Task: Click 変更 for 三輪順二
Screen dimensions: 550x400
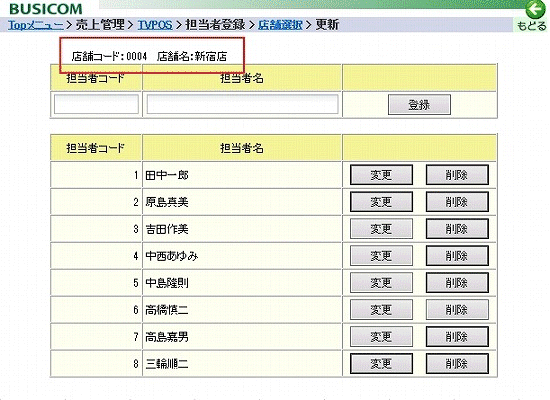Action: point(381,364)
